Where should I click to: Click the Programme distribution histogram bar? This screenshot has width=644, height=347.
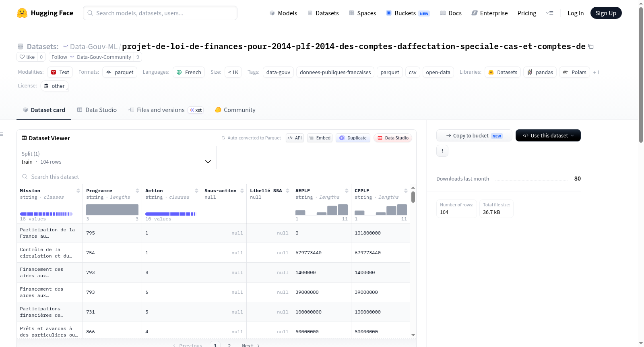tap(112, 210)
